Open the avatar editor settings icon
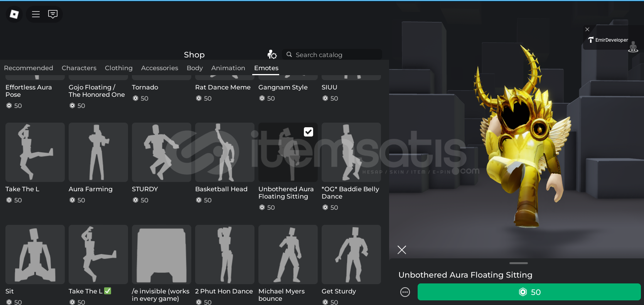Screen dimensions: 644x305 pyautogui.click(x=272, y=54)
